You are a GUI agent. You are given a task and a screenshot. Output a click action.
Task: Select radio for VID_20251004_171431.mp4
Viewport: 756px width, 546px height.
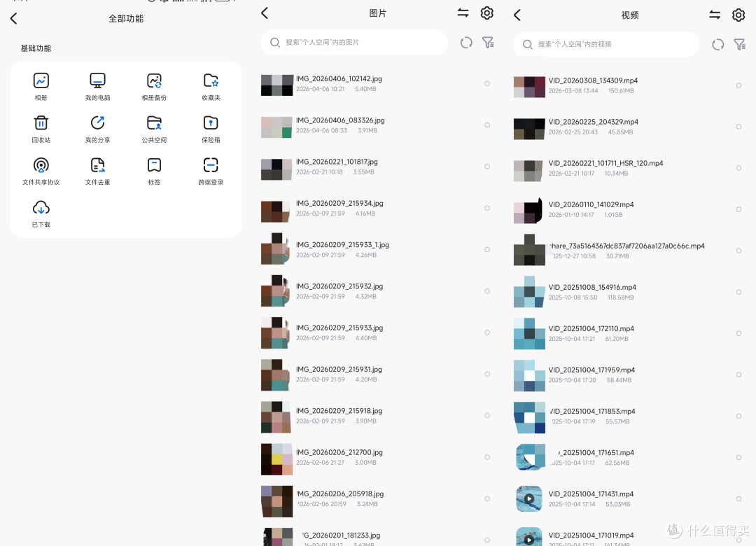tap(738, 498)
